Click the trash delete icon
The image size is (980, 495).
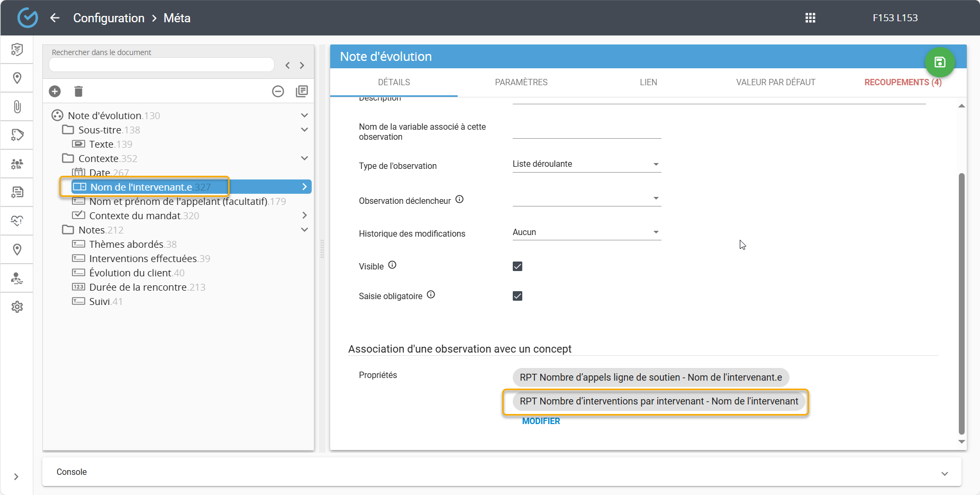78,92
